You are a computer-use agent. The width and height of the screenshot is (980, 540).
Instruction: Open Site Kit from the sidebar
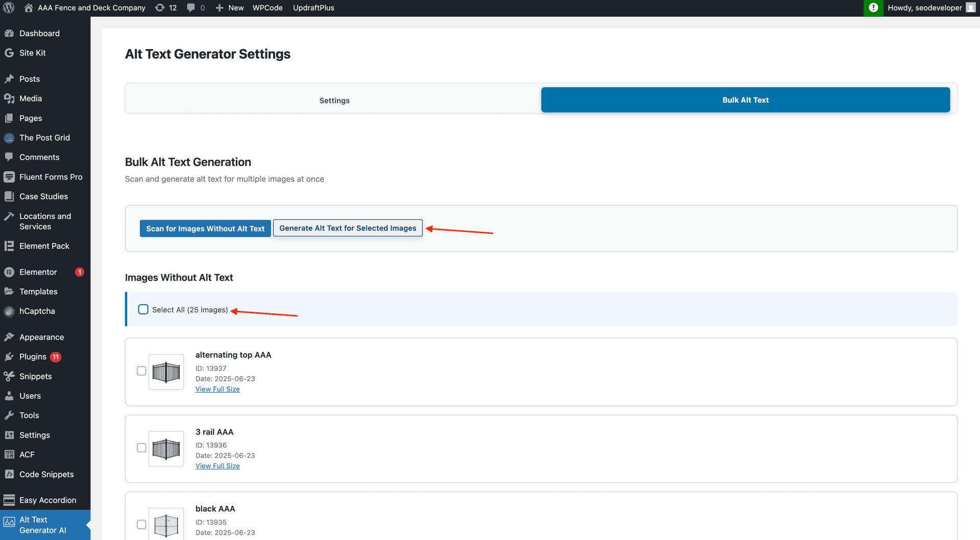[x=33, y=53]
